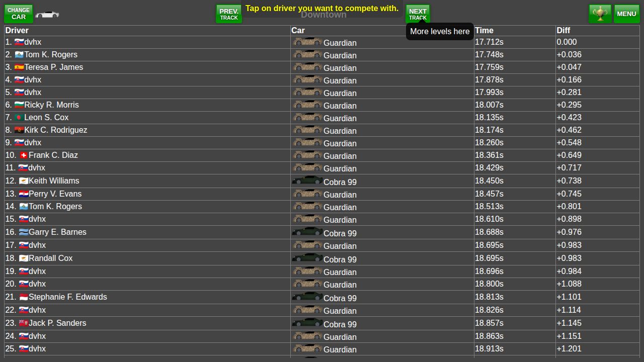Click the Cobra 99 car icon for Garry E. Barnes

point(307,232)
